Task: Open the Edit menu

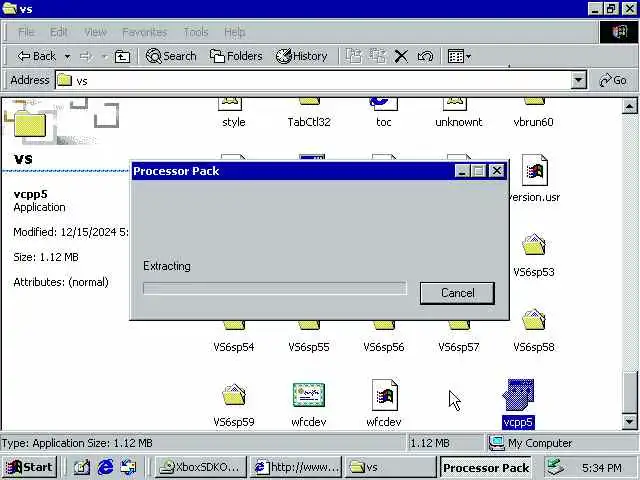Action: coord(59,32)
